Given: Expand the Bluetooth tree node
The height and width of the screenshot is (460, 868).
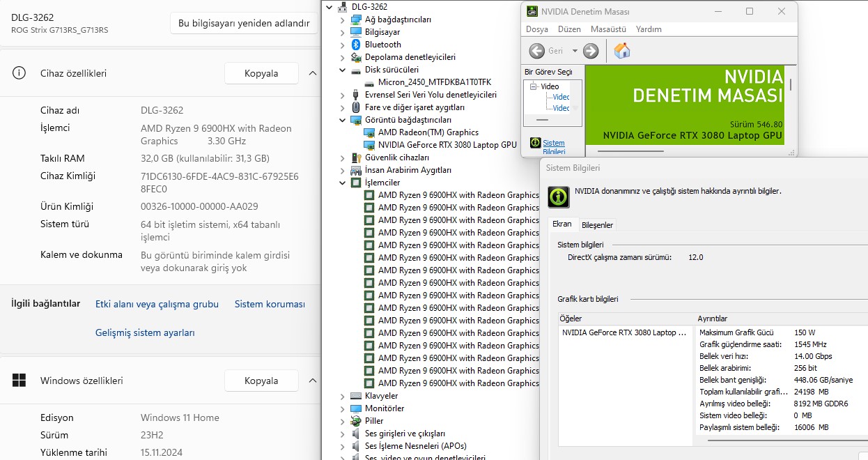Looking at the screenshot, I should 342,45.
